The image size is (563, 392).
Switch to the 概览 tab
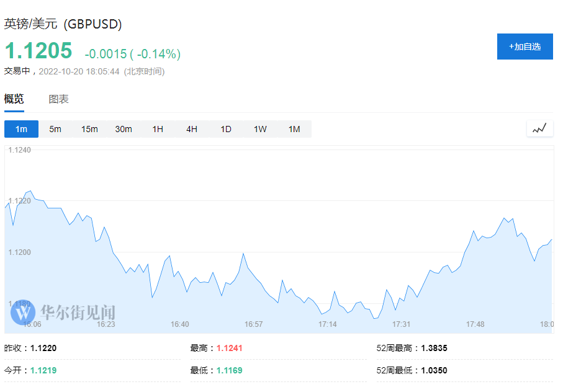coord(14,99)
